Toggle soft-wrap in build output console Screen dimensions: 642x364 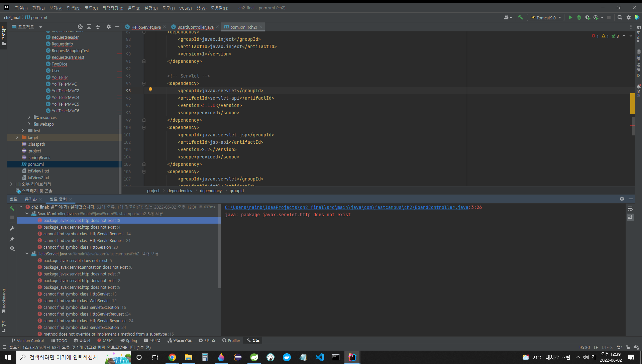click(x=630, y=209)
